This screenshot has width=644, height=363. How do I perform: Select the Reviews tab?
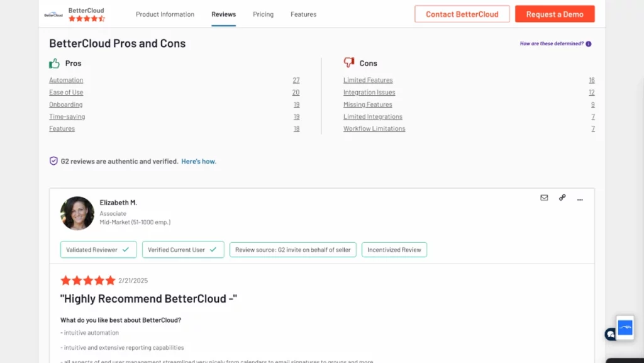click(x=223, y=14)
